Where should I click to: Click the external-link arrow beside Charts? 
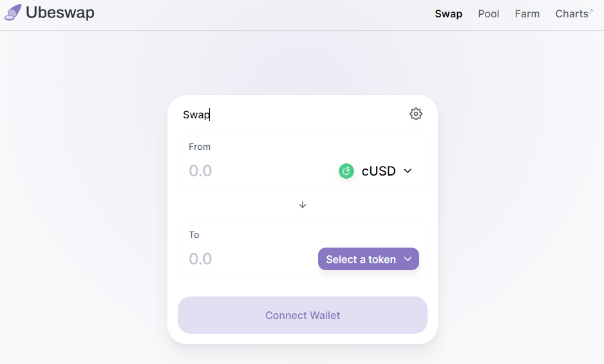coord(591,10)
